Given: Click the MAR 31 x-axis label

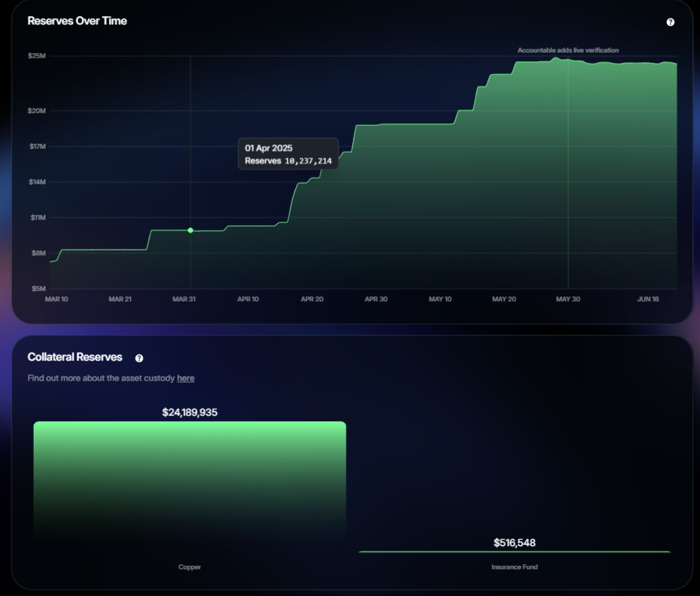Looking at the screenshot, I should 184,299.
